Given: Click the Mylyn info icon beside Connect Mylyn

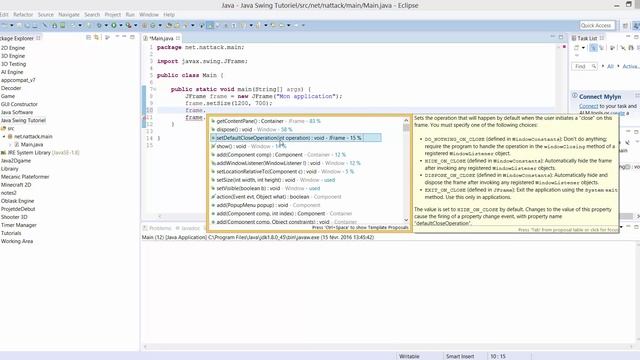Looking at the screenshot, I should [x=575, y=96].
